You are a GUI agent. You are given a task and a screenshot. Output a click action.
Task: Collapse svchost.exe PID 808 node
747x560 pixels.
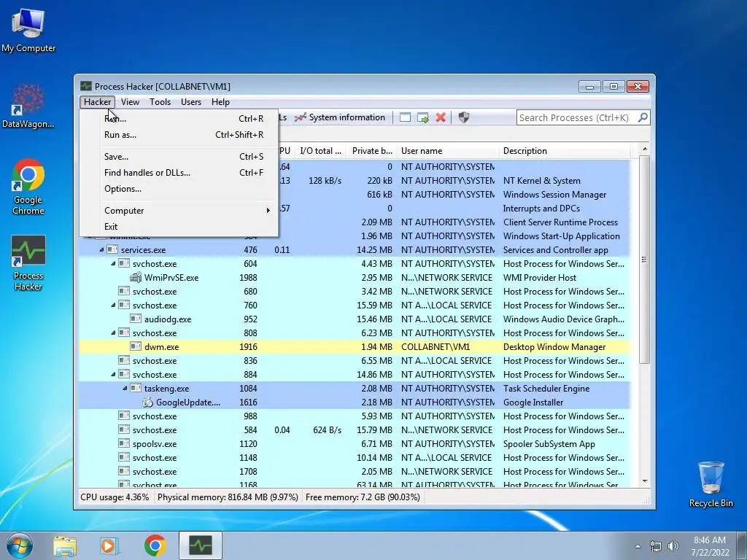click(x=113, y=332)
